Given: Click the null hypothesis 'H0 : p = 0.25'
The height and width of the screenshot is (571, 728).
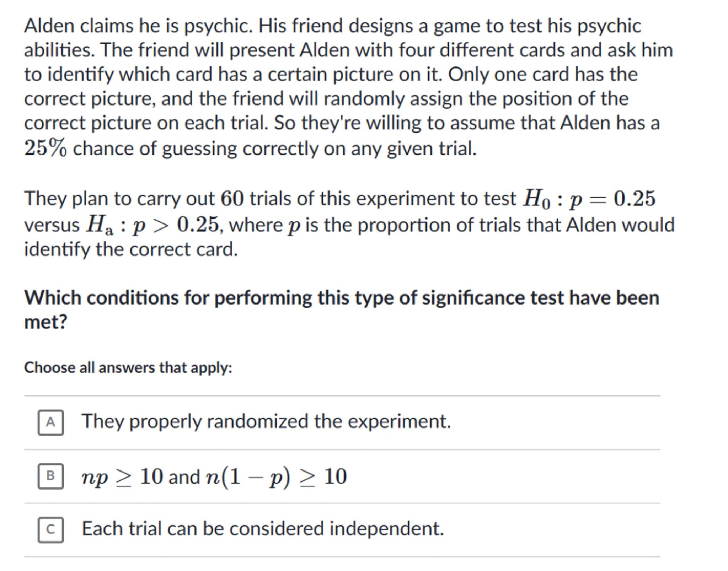Looking at the screenshot, I should tap(589, 199).
